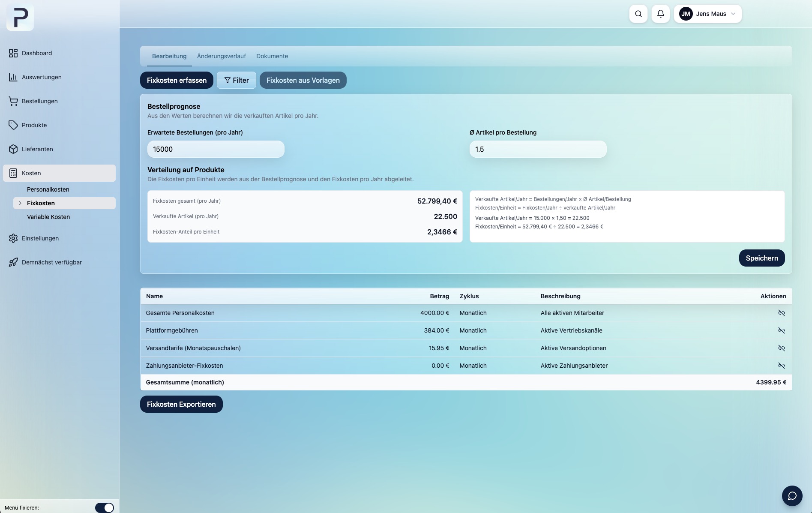Go to Auswertungen chart icon

click(x=13, y=77)
